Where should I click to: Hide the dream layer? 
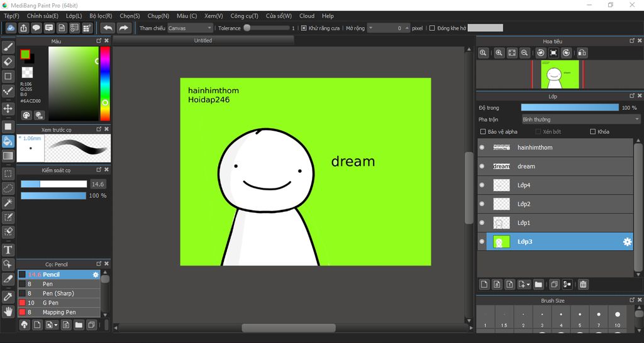point(482,166)
